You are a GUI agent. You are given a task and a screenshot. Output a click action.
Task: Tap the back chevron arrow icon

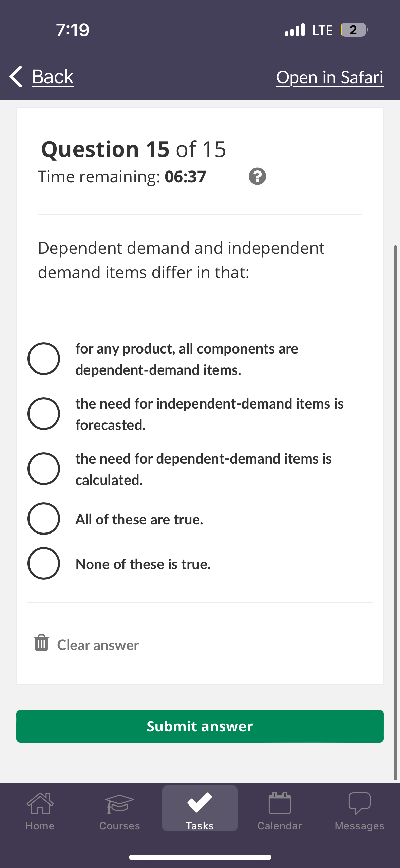tap(16, 76)
